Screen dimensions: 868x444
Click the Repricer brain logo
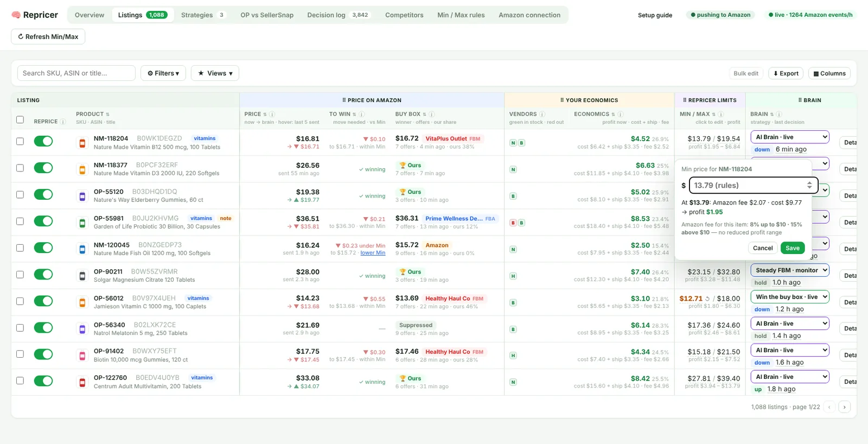[16, 15]
